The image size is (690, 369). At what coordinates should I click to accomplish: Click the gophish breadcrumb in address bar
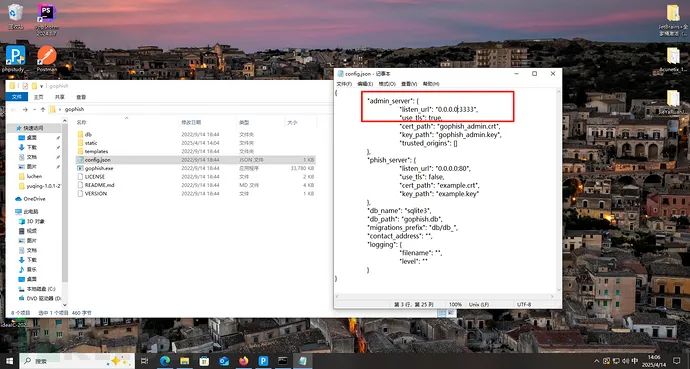point(74,109)
